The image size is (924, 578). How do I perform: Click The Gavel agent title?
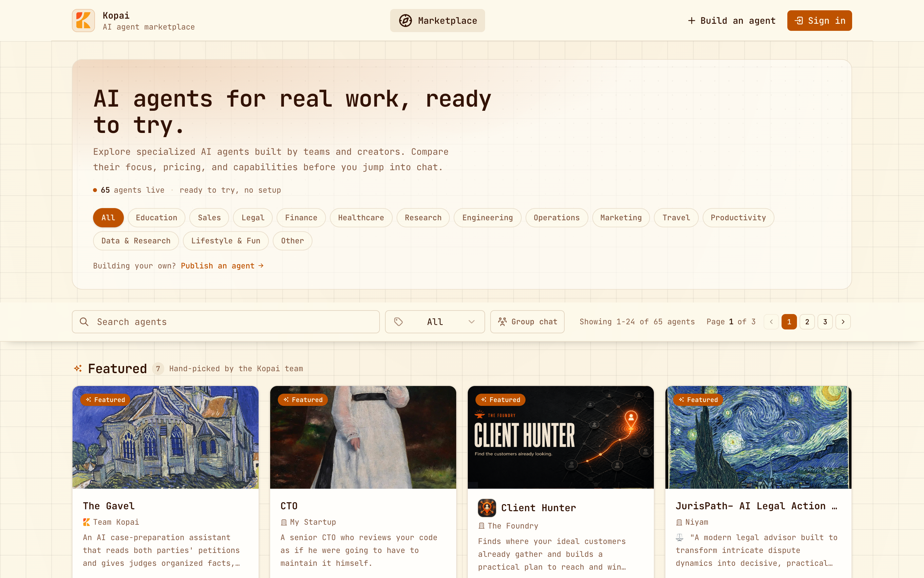pos(109,506)
